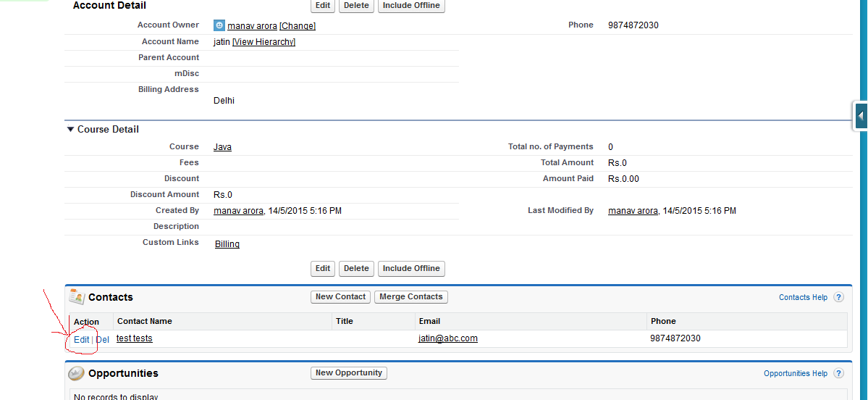Click the [Change] owner link
This screenshot has height=400, width=868.
pos(298,26)
